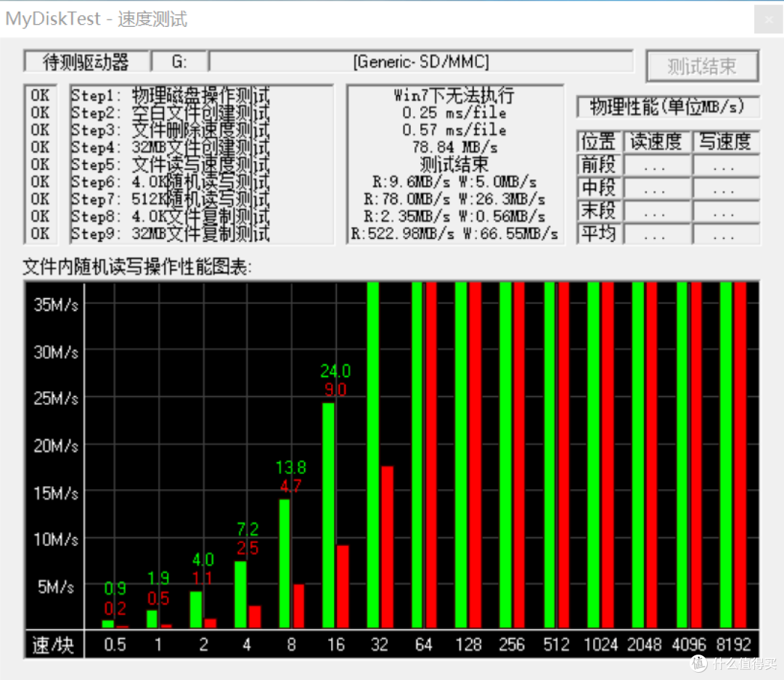
Task: Click the 中段 row label
Action: pyautogui.click(x=598, y=187)
